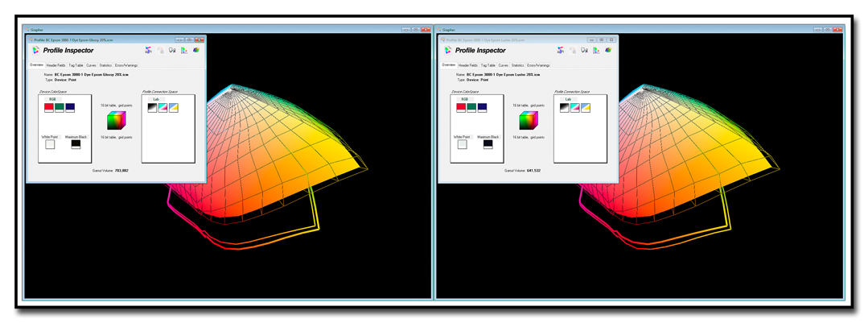The height and width of the screenshot is (323, 868).
Task: Click the Profile Inspector logo in Luster window
Action: point(448,50)
